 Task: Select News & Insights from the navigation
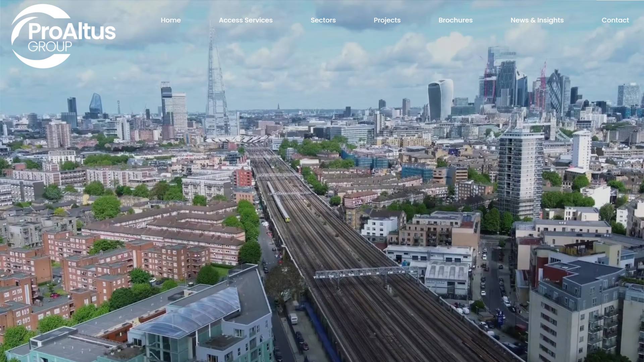click(537, 20)
